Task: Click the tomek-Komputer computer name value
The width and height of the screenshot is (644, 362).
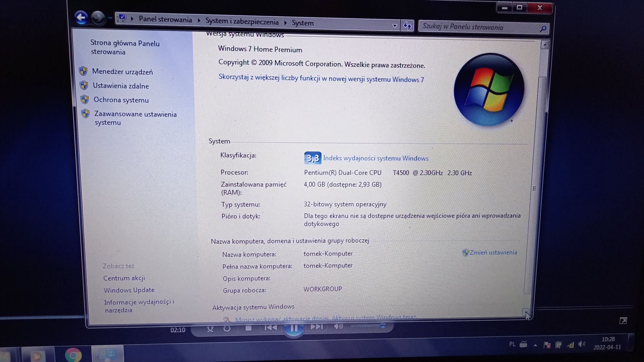Action: [328, 254]
